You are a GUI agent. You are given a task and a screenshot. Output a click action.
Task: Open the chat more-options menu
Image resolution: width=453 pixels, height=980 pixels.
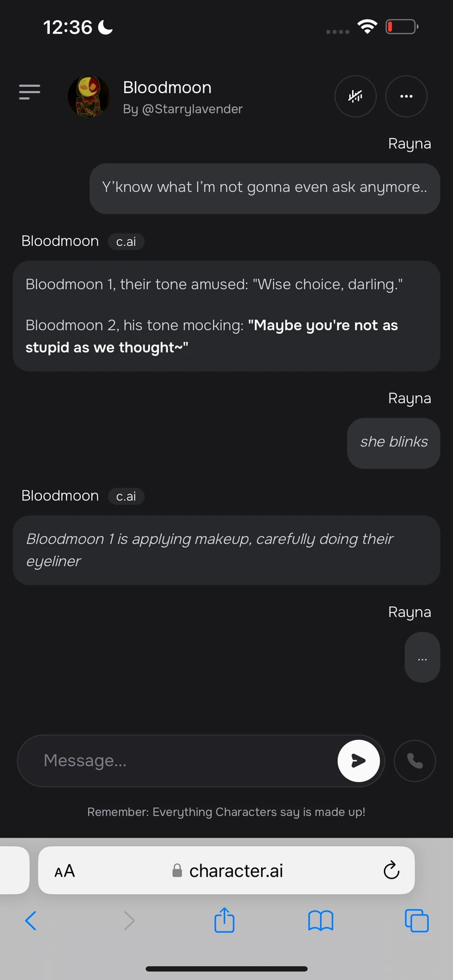406,96
